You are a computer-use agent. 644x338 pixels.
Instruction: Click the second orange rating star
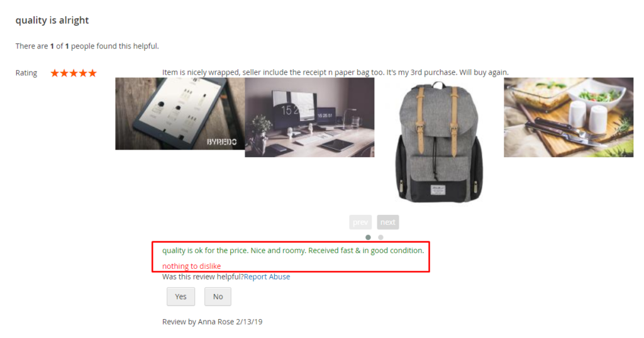[64, 73]
